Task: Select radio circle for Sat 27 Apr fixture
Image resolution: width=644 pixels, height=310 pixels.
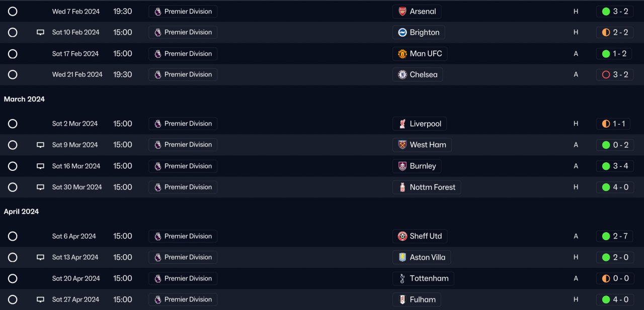Action: tap(13, 300)
